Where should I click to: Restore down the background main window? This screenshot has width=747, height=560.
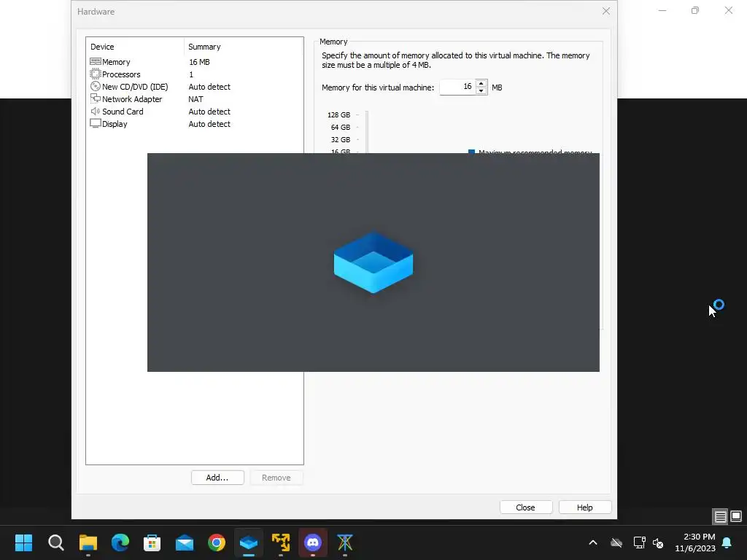click(695, 10)
